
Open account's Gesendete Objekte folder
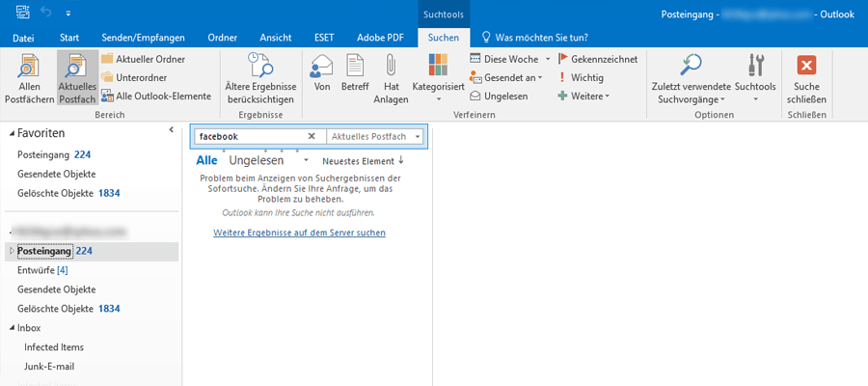point(57,289)
